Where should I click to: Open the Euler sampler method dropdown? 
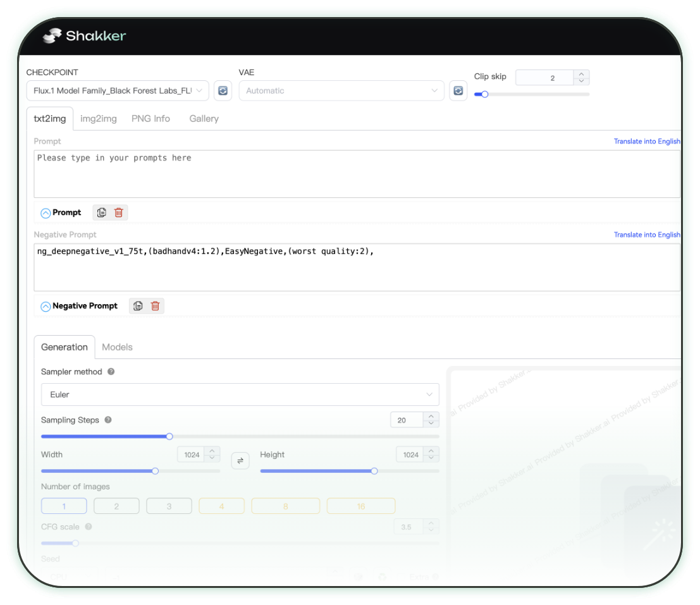point(240,394)
